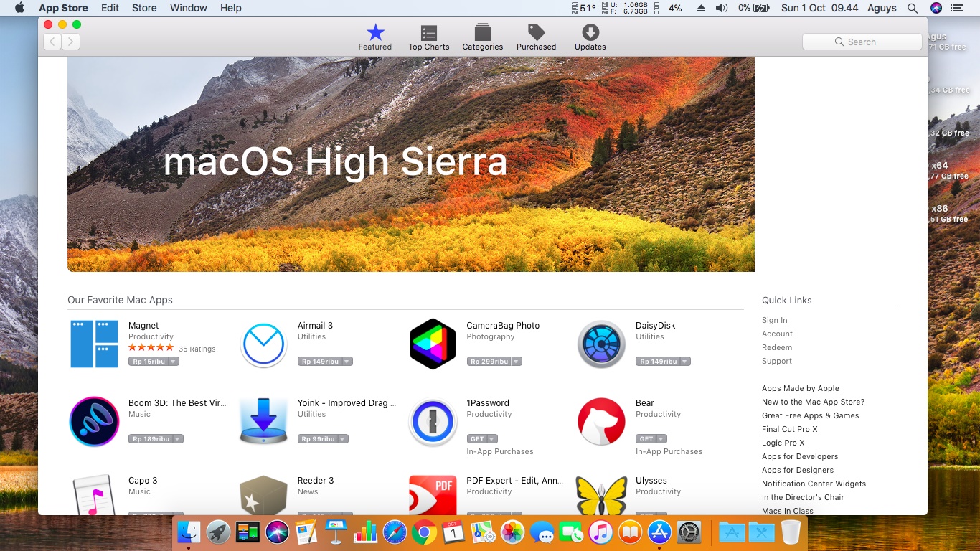This screenshot has height=551, width=980.
Task: Switch to the Categories tab
Action: pos(483,37)
